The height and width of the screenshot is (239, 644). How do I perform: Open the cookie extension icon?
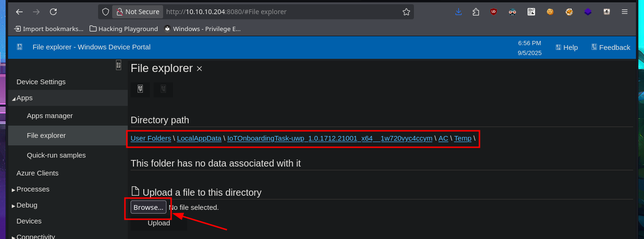[550, 12]
